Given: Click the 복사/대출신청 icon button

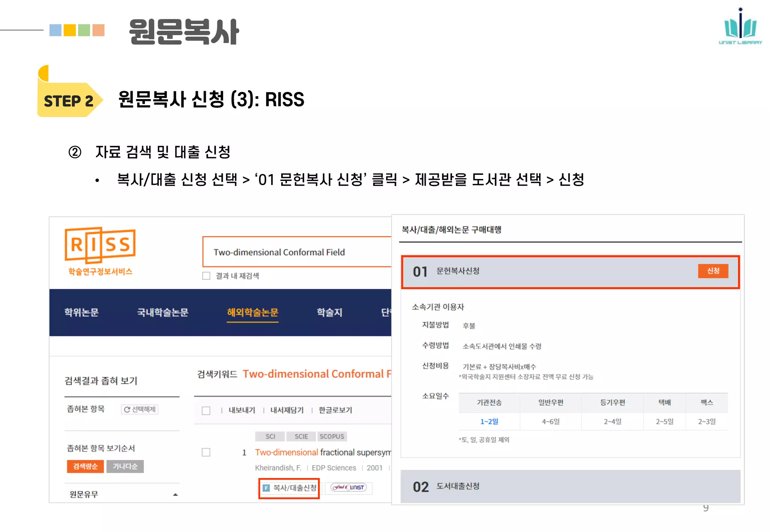Looking at the screenshot, I should [289, 488].
